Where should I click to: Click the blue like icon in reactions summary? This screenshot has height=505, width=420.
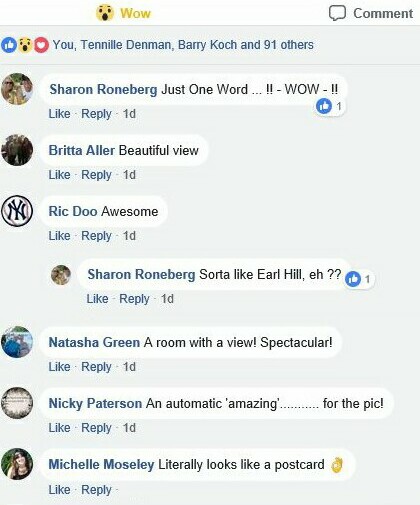[x=9, y=45]
